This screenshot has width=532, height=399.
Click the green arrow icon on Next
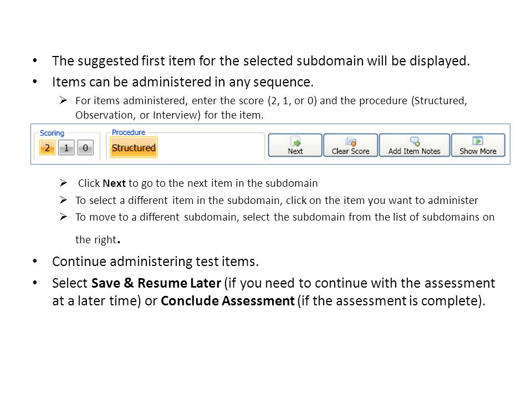tap(296, 141)
